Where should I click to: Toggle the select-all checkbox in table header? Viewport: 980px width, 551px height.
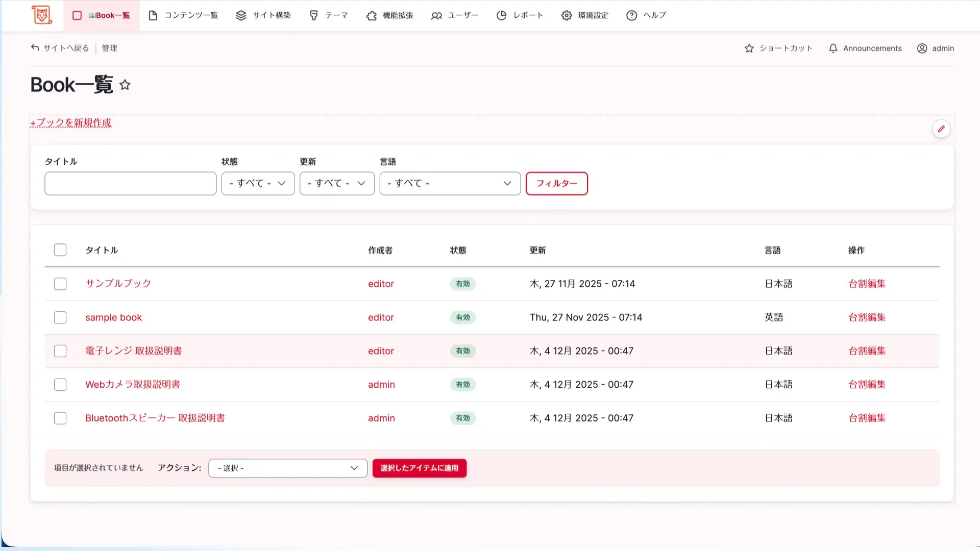click(60, 250)
